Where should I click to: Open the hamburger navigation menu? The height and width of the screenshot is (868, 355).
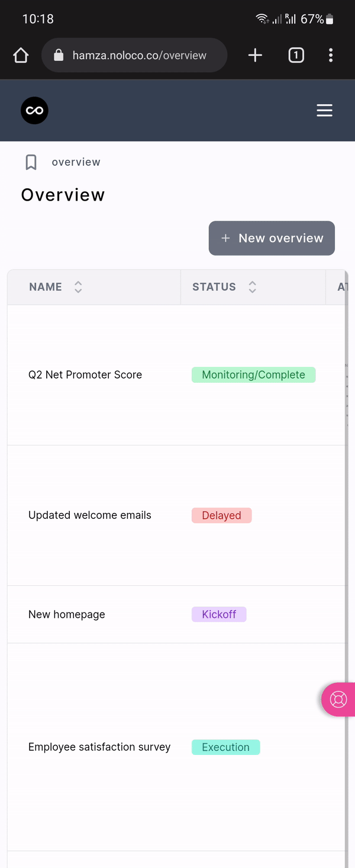pyautogui.click(x=324, y=111)
